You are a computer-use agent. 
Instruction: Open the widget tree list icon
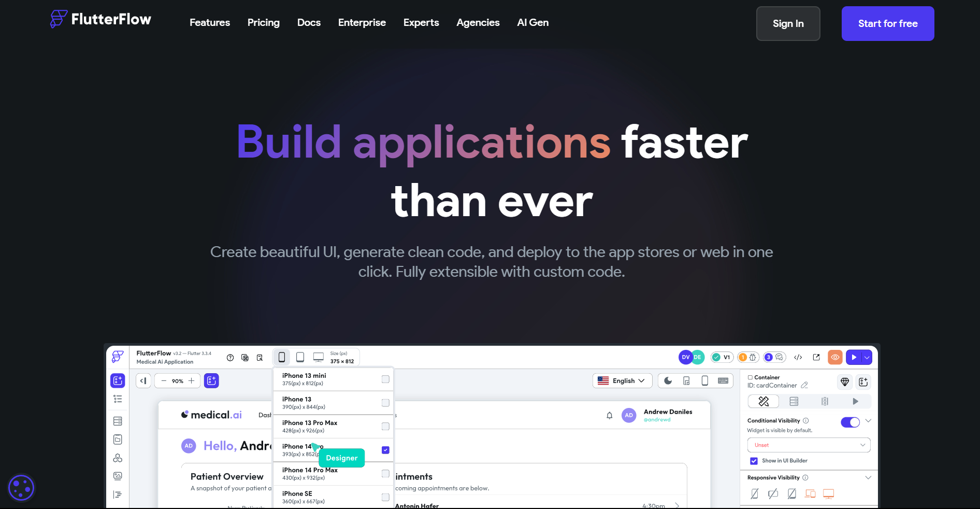pyautogui.click(x=118, y=399)
